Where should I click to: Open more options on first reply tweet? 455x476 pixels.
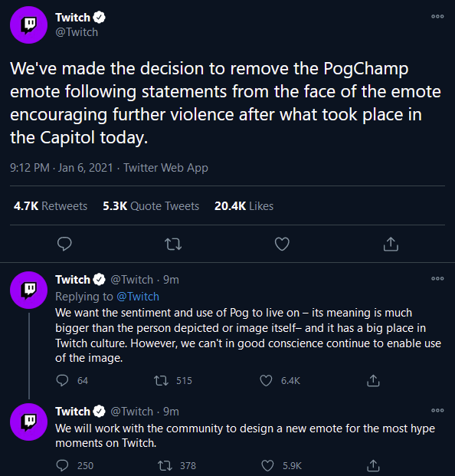pos(437,278)
